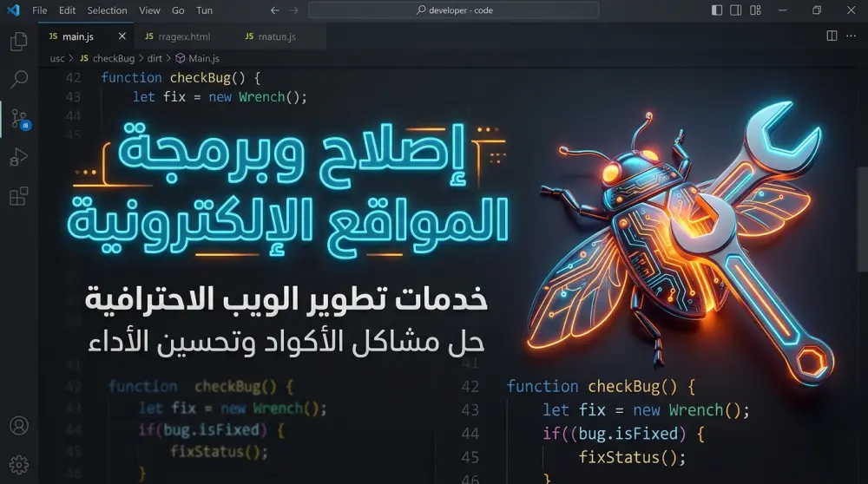Select the dirt breadcrumb segment

pos(155,58)
